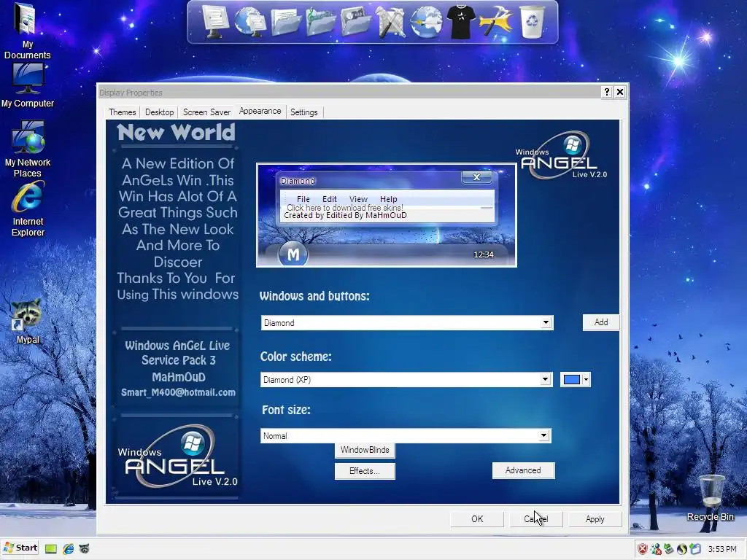Launch the globe with pencil browser dock icon
Viewport: 747px width, 560px height.
tap(426, 21)
